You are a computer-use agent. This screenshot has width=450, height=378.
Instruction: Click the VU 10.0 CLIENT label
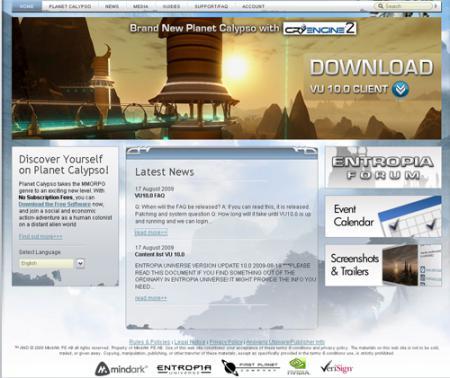tap(349, 89)
